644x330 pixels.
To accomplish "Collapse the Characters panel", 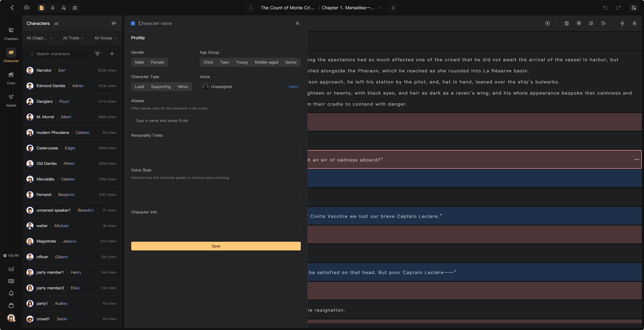I will click(x=114, y=23).
